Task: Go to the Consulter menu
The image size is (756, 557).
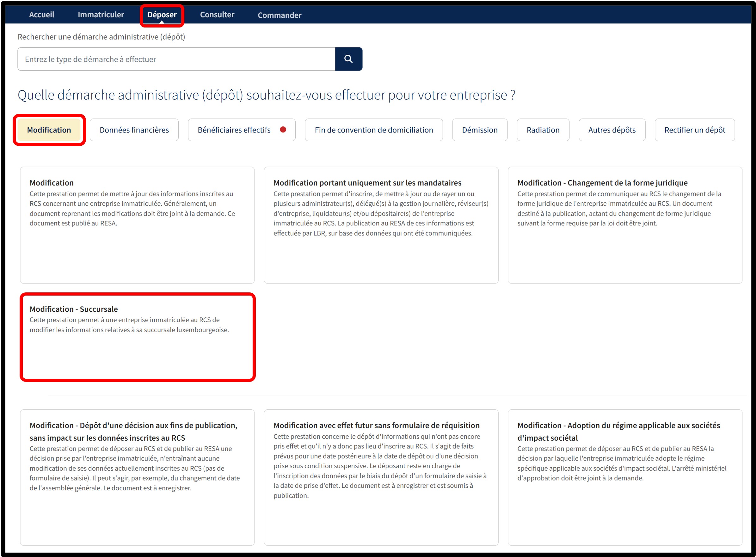Action: [217, 15]
